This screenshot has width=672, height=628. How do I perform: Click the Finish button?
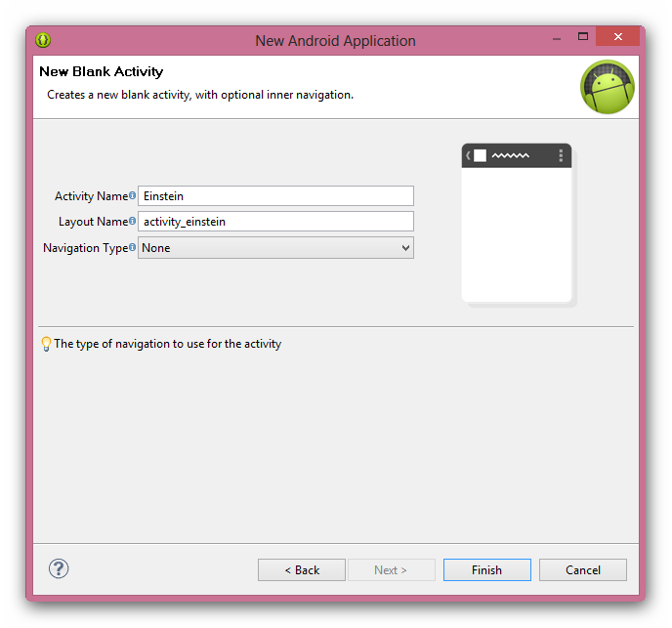tap(487, 570)
